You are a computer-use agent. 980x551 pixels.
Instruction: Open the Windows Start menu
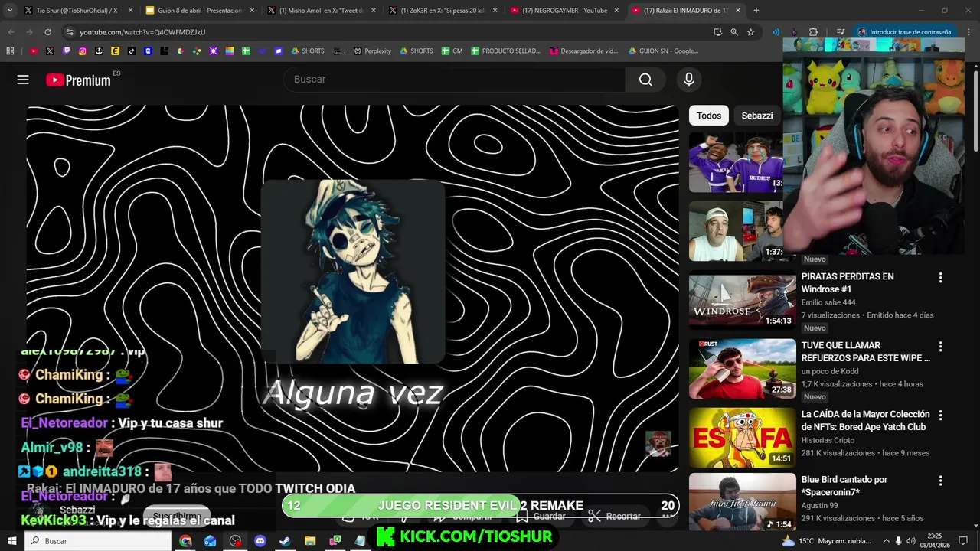click(12, 541)
